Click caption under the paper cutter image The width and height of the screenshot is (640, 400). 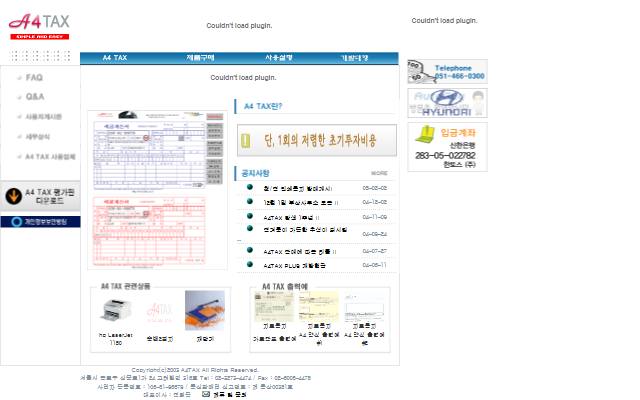coord(204,339)
